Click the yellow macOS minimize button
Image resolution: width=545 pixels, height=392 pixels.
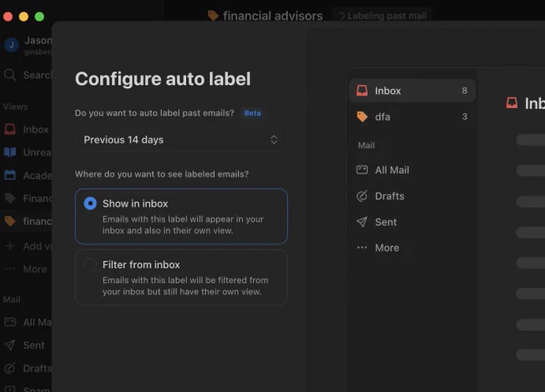tap(23, 16)
